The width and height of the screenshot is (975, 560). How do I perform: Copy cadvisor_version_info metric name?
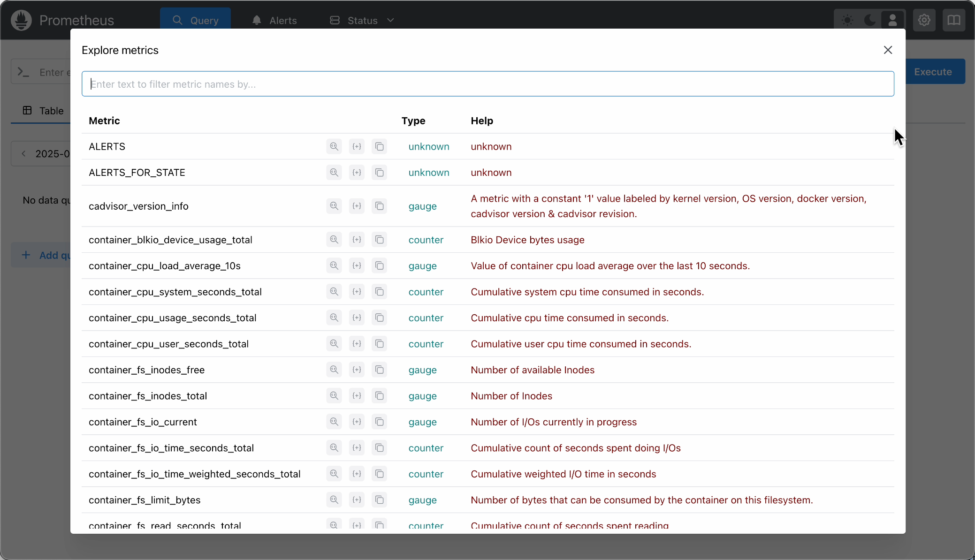point(379,206)
